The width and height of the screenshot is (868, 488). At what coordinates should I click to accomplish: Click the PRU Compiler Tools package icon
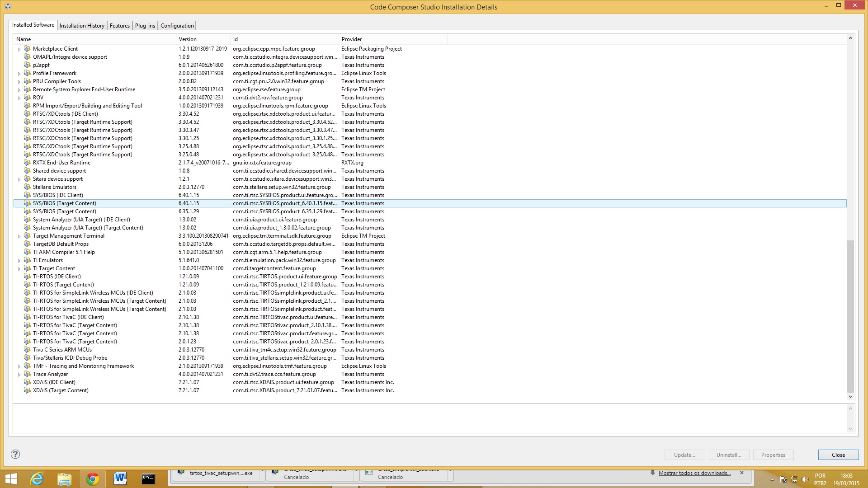pyautogui.click(x=27, y=81)
